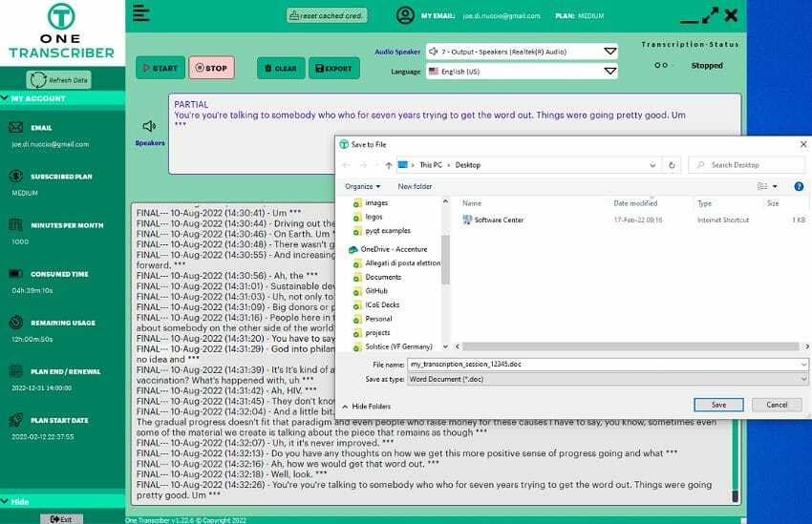Image resolution: width=812 pixels, height=524 pixels.
Task: Click the forward arrow in Save dialog
Action: pos(364,165)
